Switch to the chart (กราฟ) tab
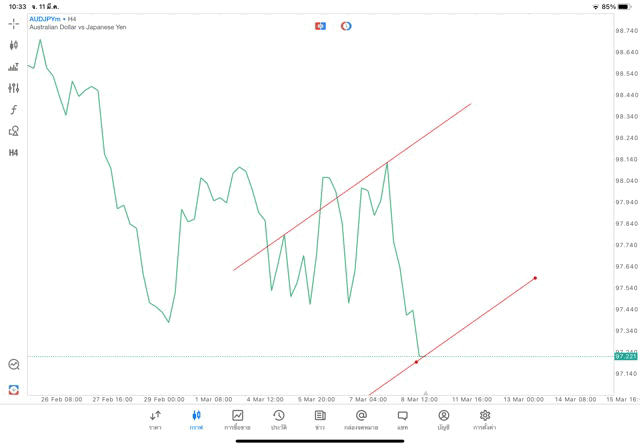 click(196, 420)
